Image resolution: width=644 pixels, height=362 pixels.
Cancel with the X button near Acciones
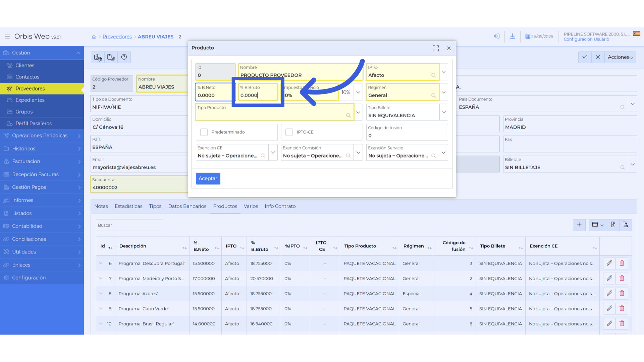598,57
